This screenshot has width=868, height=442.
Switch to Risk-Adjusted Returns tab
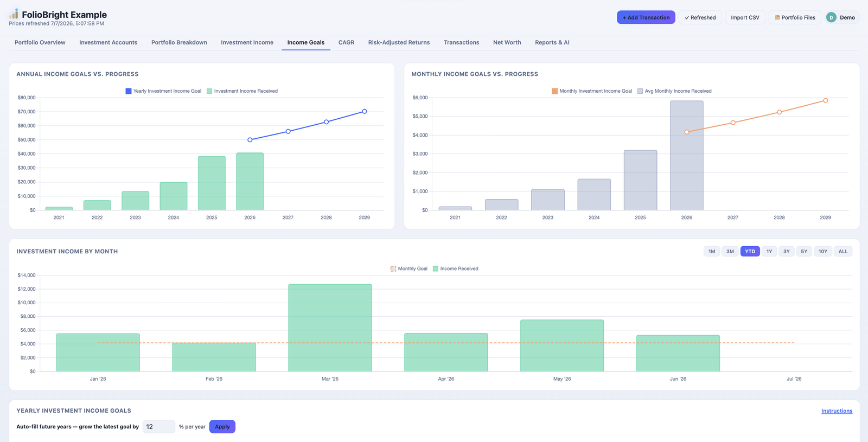tap(399, 42)
